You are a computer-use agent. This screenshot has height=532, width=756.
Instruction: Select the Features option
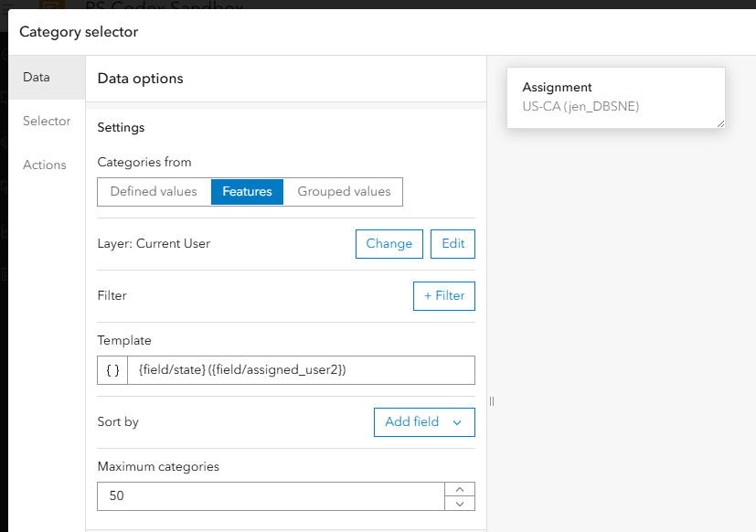click(247, 192)
